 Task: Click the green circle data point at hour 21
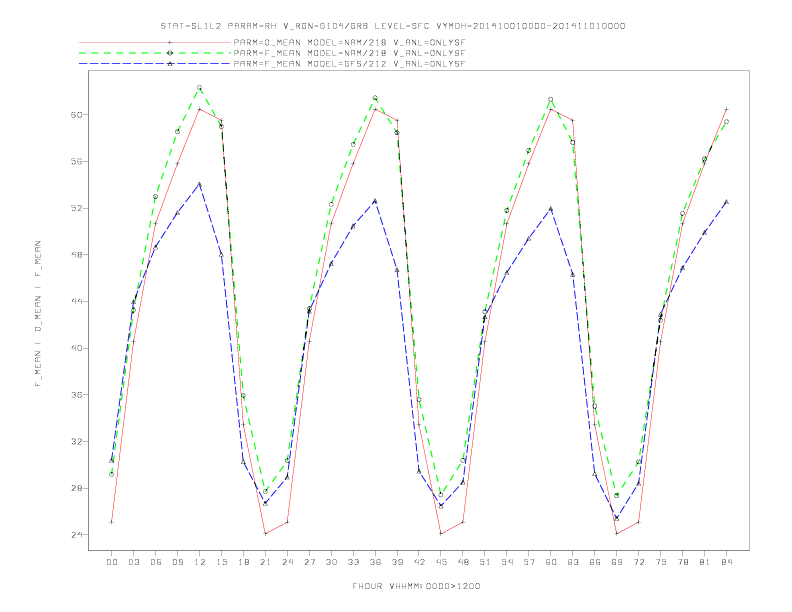pos(265,491)
